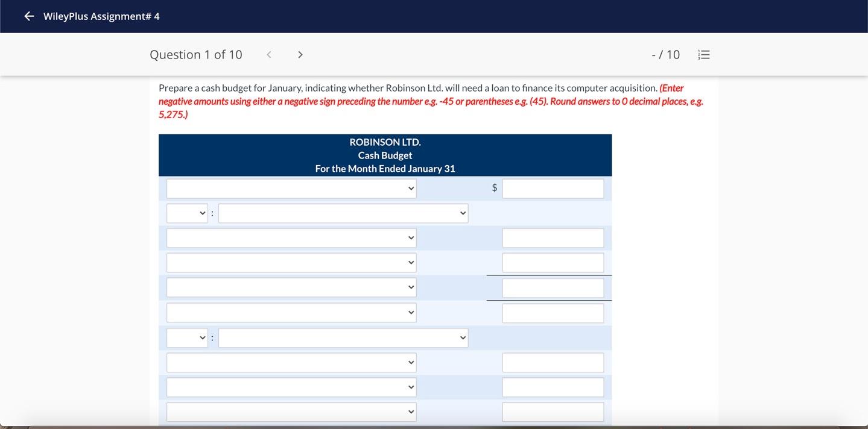Select the amount input in the third row

(x=553, y=237)
